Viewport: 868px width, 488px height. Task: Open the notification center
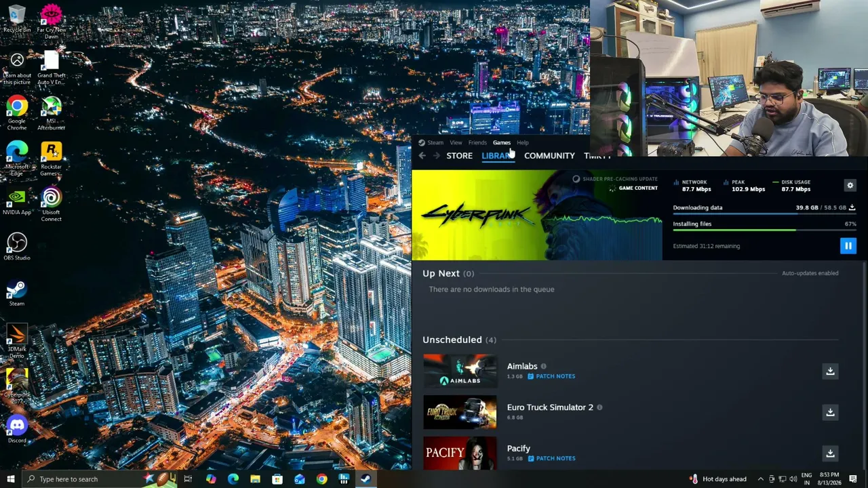tap(853, 479)
